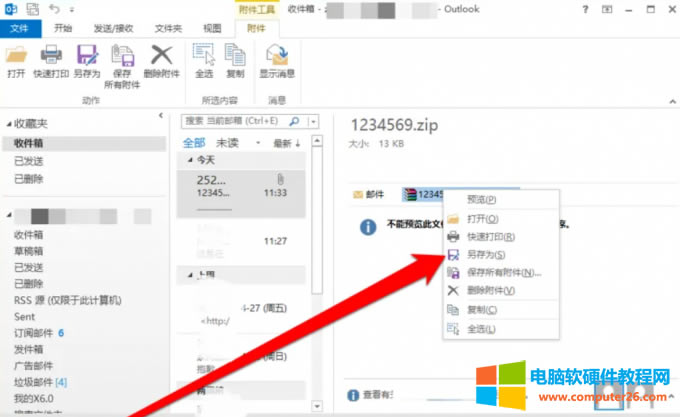Open the 11:33 email with attachment
Viewport: 680px width, 417px height.
[241, 193]
